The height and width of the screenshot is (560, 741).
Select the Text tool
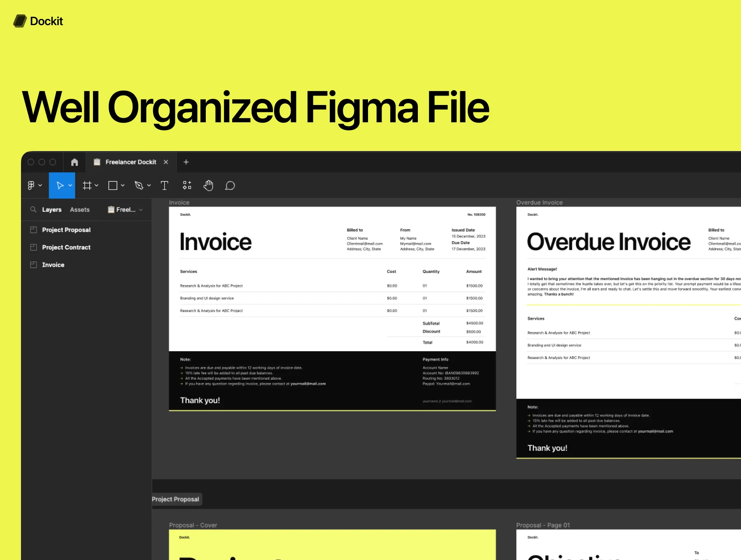(165, 185)
